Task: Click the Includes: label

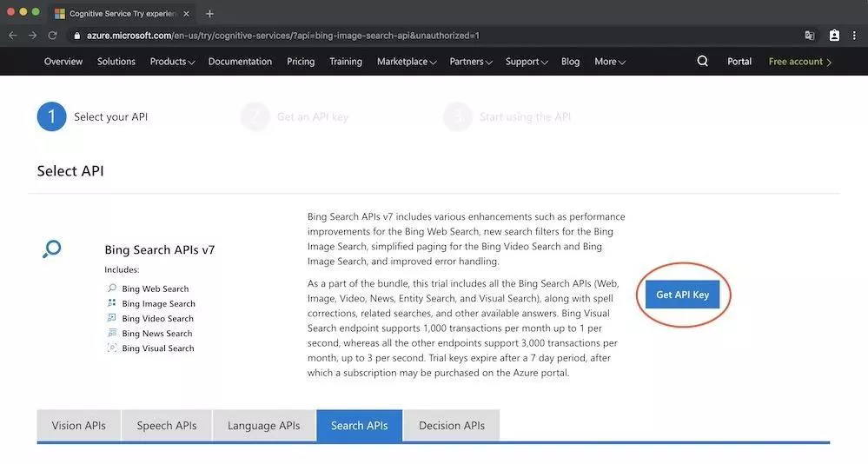Action: coord(122,269)
